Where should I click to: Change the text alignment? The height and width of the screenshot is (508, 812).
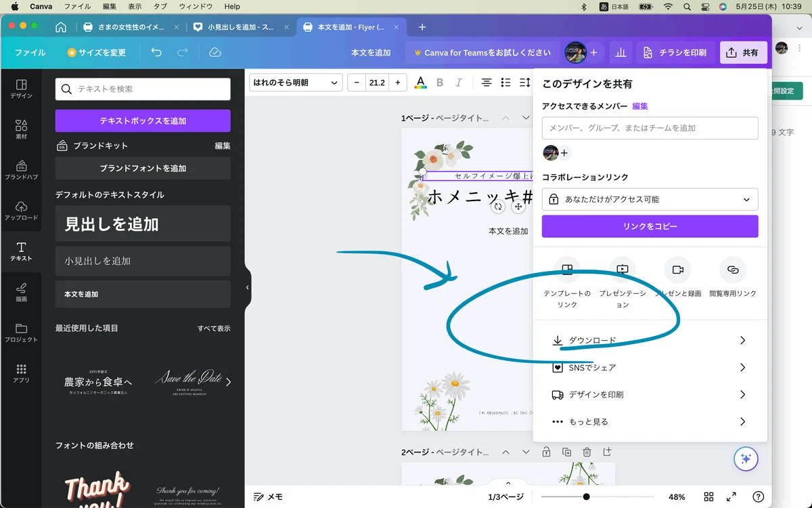click(486, 83)
